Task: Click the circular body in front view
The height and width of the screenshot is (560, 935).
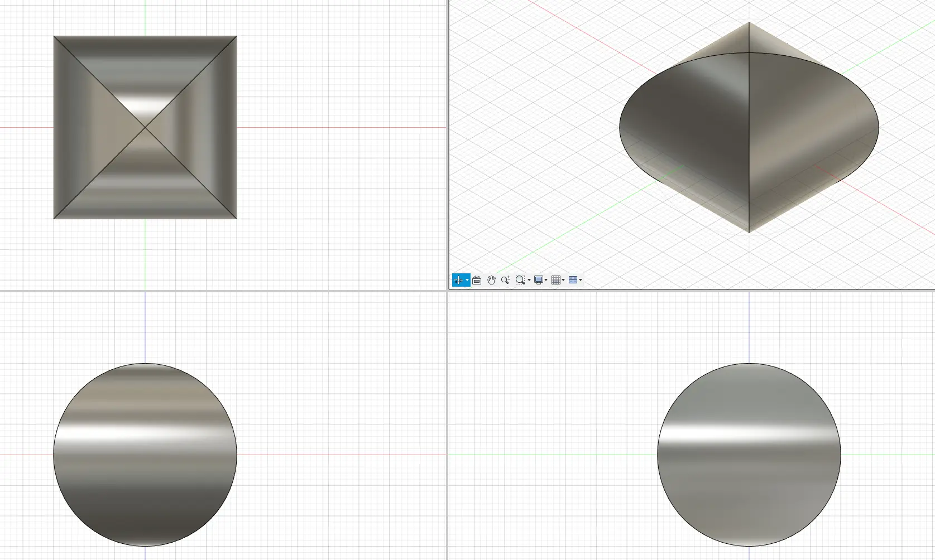Action: (145, 455)
